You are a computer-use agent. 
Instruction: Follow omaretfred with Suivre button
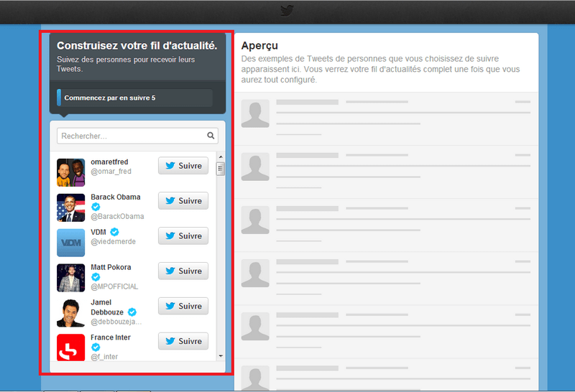pyautogui.click(x=183, y=166)
